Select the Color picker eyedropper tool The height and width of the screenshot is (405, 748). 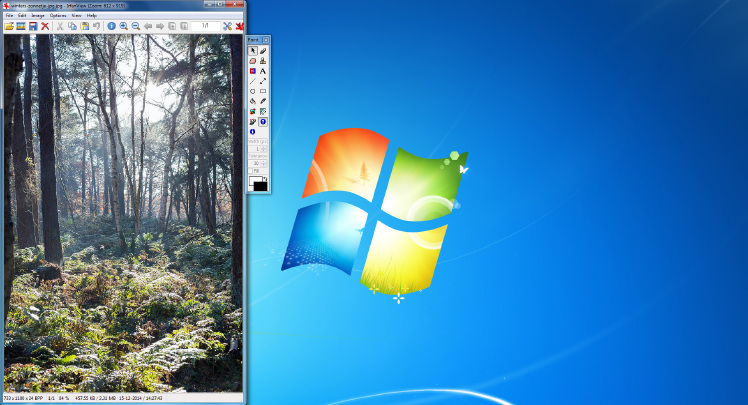coord(263,101)
